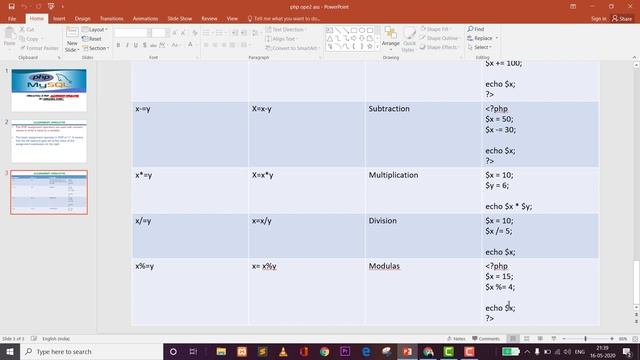This screenshot has height=360, width=640.
Task: Switch to Slide Sorter view icon
Action: (527, 339)
